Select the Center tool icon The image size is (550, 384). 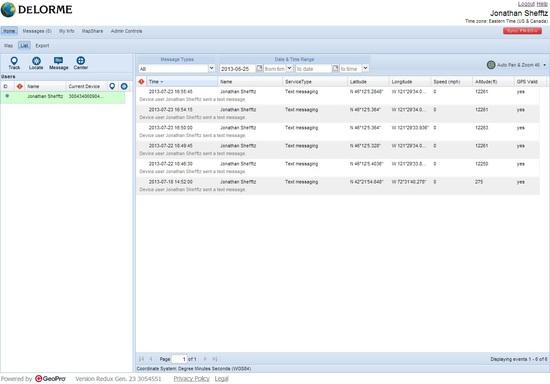(81, 63)
